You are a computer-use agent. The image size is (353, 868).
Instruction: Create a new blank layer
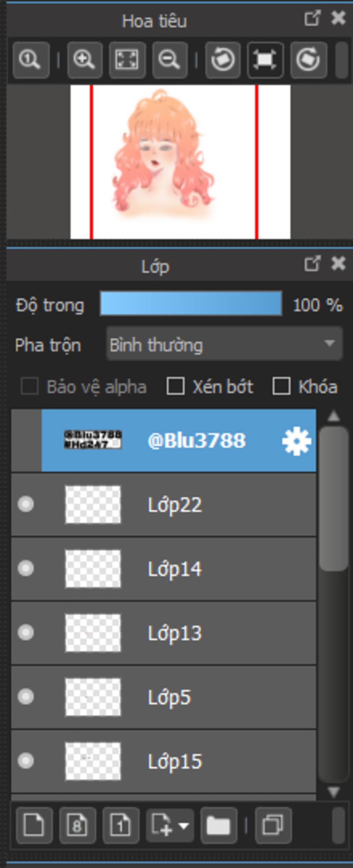coord(34,825)
